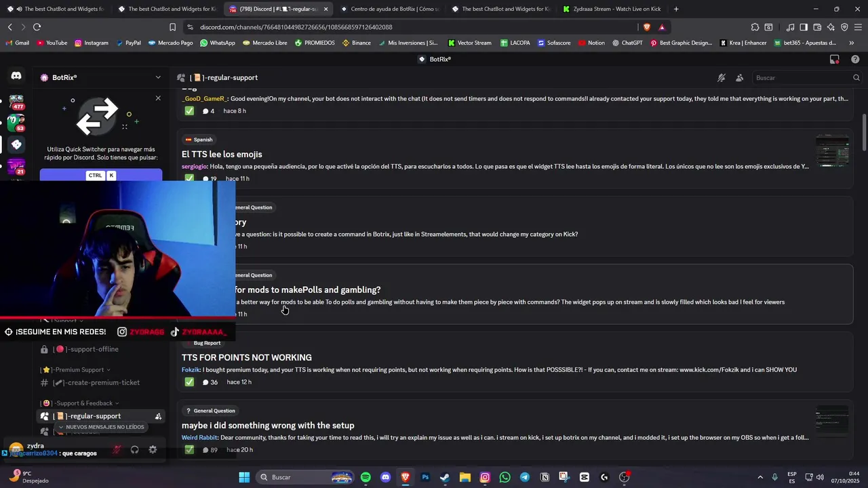Open notification settings bell icon in channel header
The image size is (868, 488).
(722, 78)
